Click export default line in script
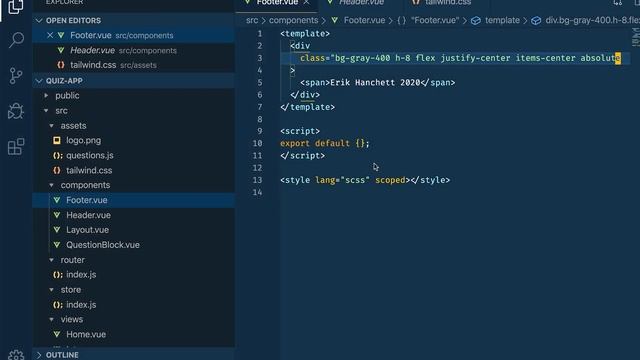Image resolution: width=640 pixels, height=360 pixels. click(x=324, y=143)
